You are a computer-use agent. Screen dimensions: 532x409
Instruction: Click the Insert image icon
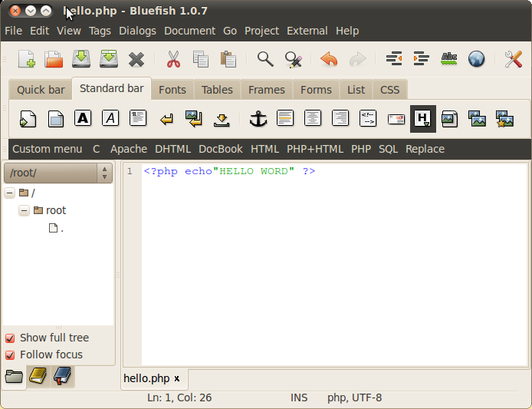pyautogui.click(x=449, y=119)
